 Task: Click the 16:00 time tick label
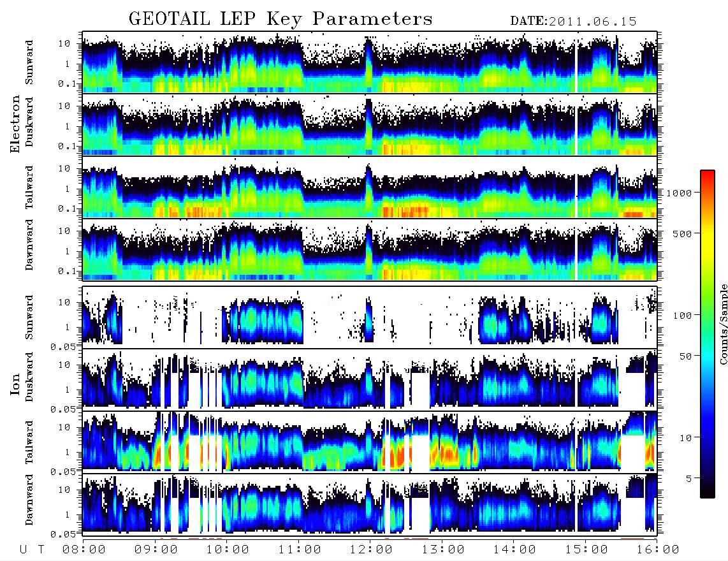[x=658, y=550]
